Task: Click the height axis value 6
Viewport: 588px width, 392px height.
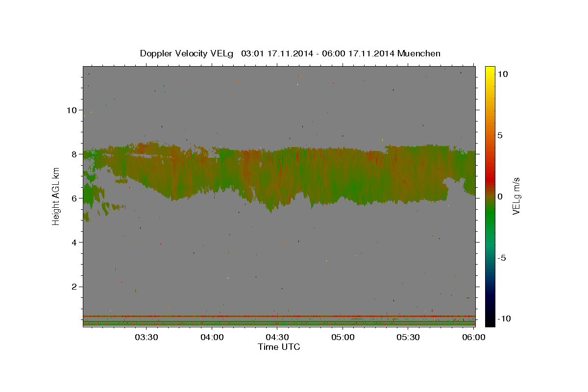Action: tap(74, 198)
